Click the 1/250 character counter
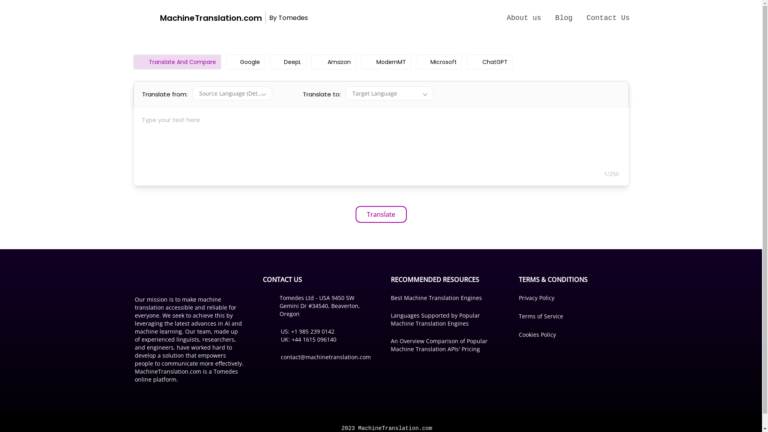 point(611,174)
